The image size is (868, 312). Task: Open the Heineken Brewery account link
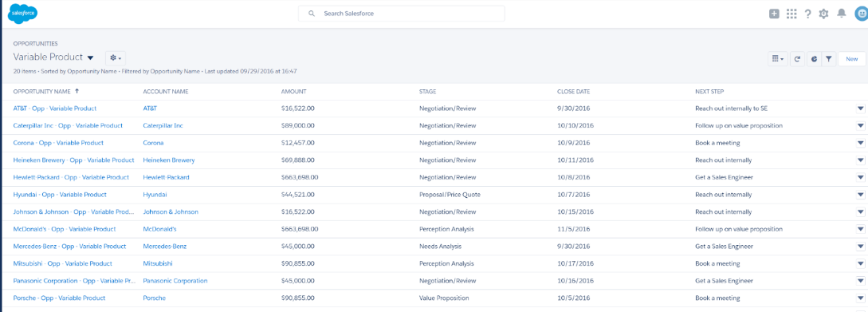click(x=169, y=160)
